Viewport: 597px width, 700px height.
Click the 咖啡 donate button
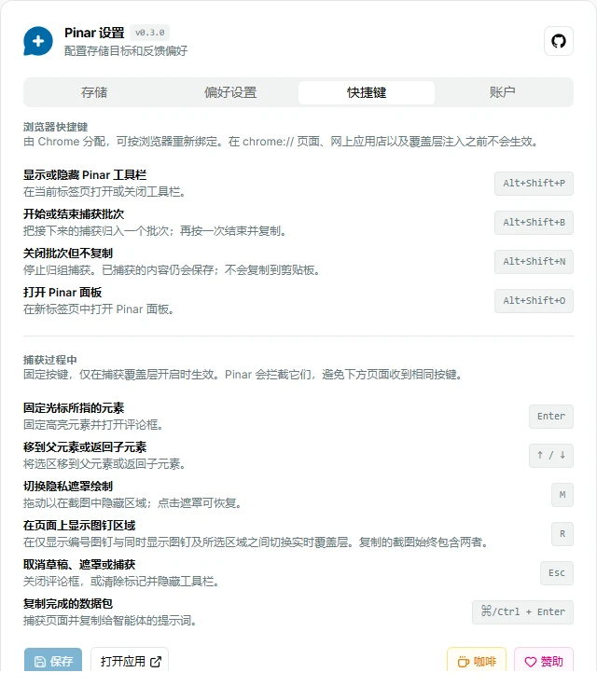pos(477,660)
